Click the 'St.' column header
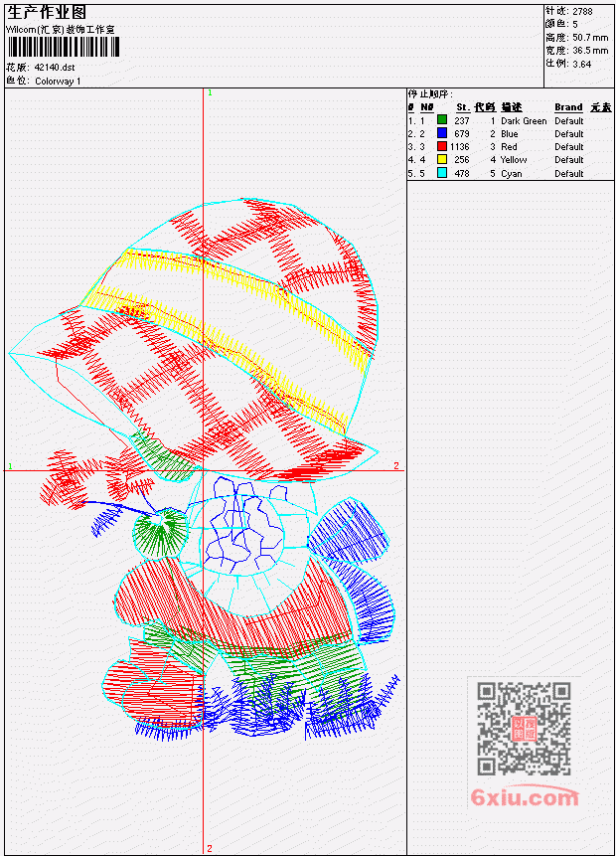 463,107
